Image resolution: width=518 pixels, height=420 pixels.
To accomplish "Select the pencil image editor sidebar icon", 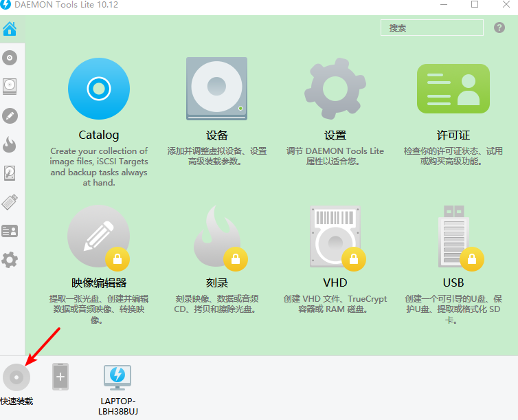I will (10, 116).
